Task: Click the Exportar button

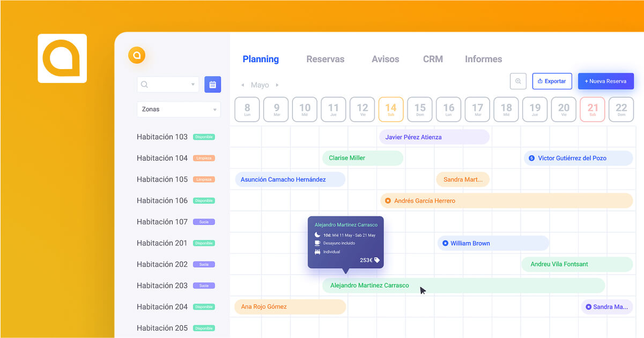Action: (552, 81)
